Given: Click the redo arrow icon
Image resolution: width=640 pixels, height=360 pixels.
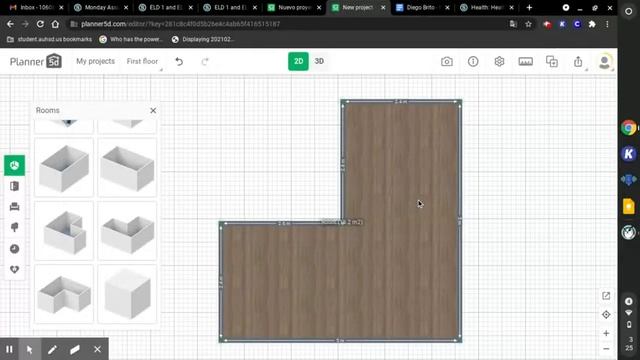Looking at the screenshot, I should tap(205, 62).
